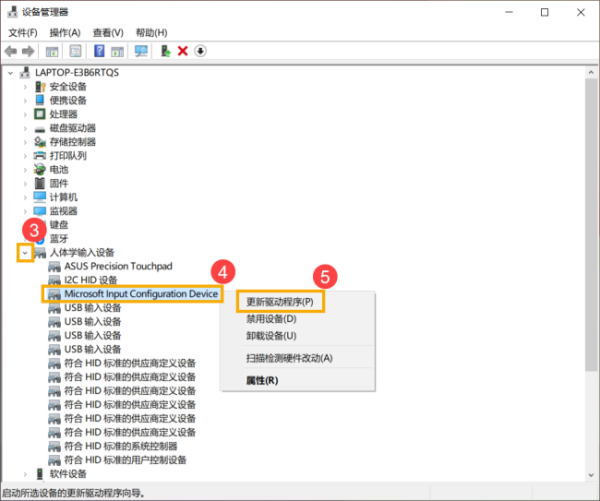Click the black down-arrow circle toolbar icon

tap(200, 51)
